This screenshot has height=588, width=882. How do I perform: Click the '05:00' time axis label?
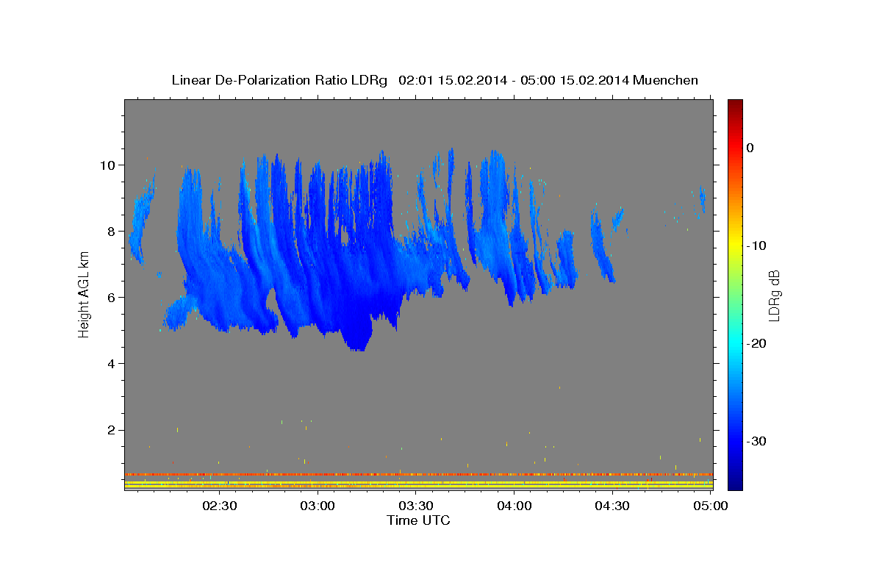click(711, 506)
